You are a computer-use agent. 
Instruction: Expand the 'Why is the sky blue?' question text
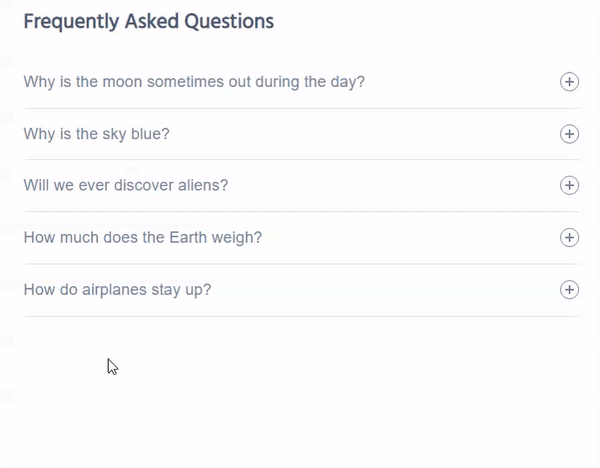coord(96,134)
